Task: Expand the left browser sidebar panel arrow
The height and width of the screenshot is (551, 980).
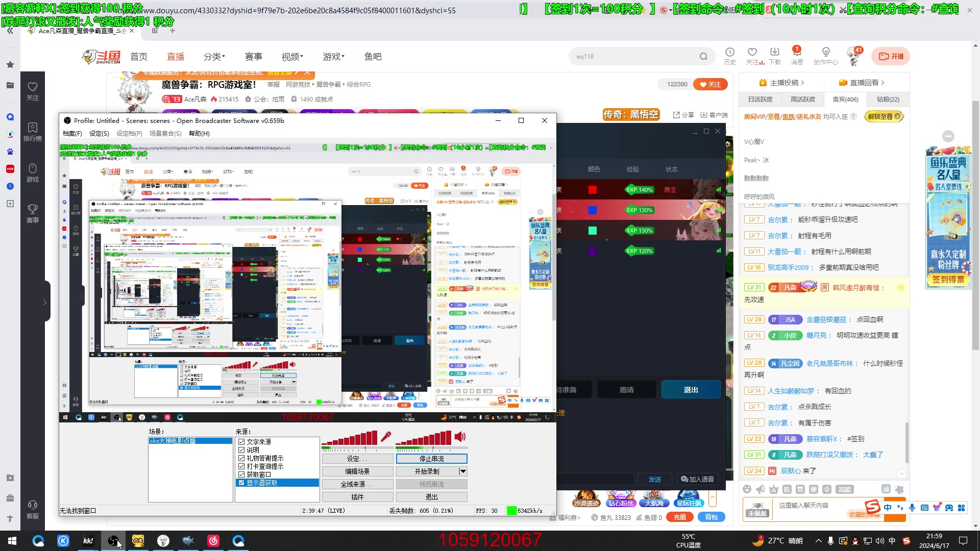Action: click(x=44, y=302)
